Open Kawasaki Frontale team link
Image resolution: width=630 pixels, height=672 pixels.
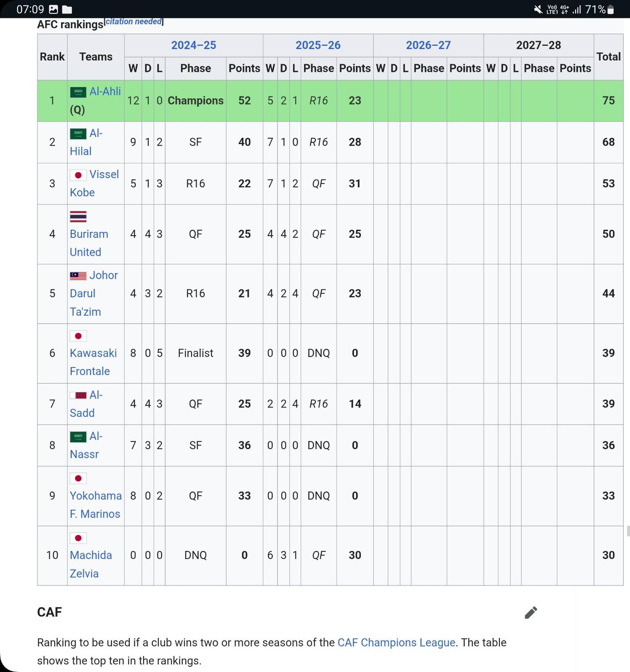(x=93, y=362)
